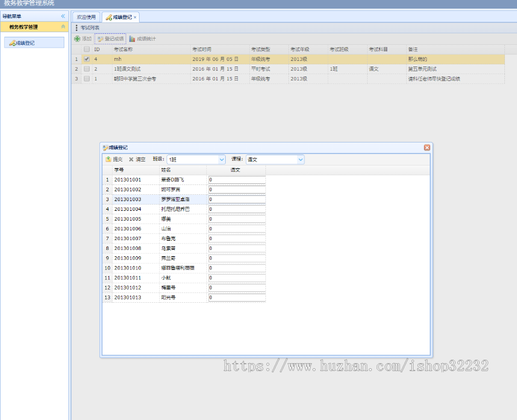Image resolution: width=517 pixels, height=420 pixels.
Task: Click the 登记成绩 toolbar icon
Action: (101, 39)
